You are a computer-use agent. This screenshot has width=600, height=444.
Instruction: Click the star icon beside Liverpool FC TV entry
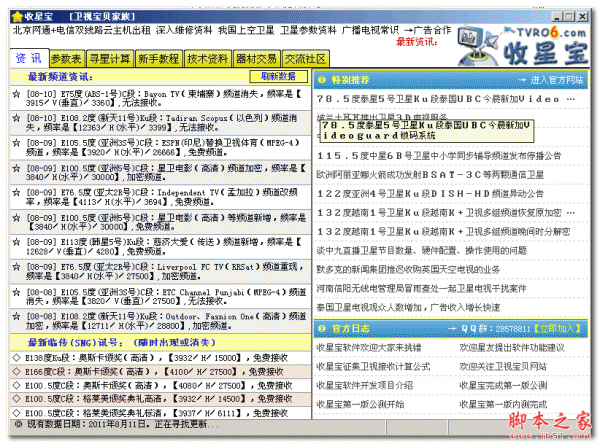[16, 267]
